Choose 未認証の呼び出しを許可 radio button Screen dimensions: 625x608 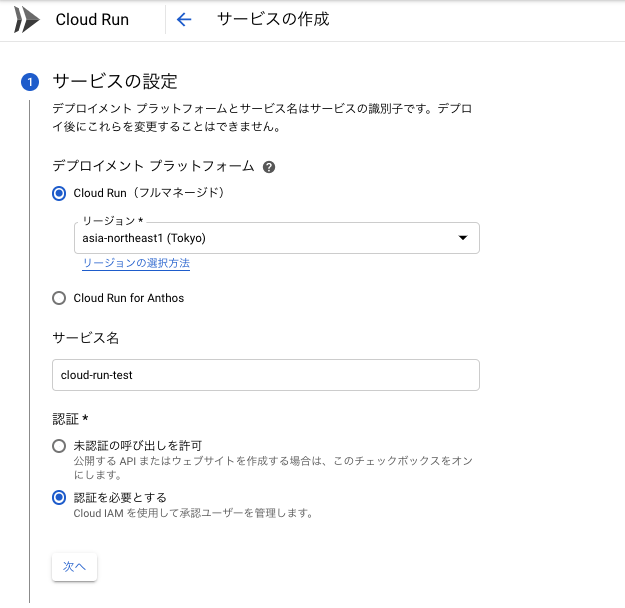(x=59, y=445)
